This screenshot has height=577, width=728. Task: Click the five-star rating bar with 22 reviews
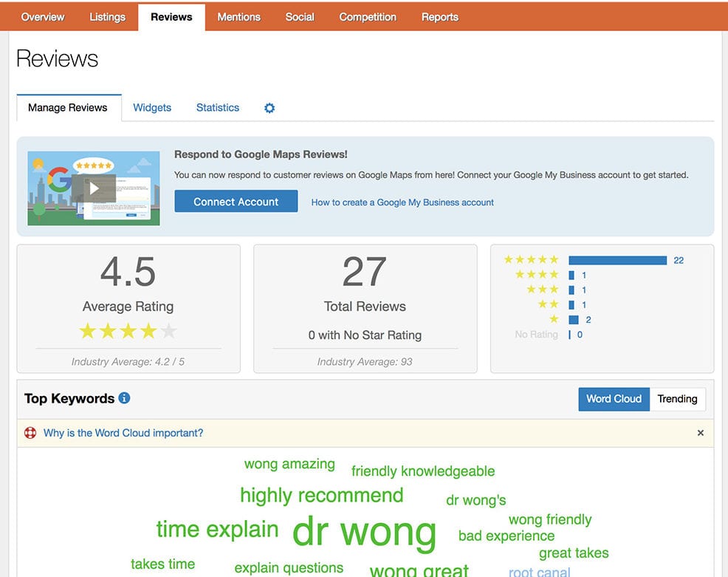tap(617, 260)
